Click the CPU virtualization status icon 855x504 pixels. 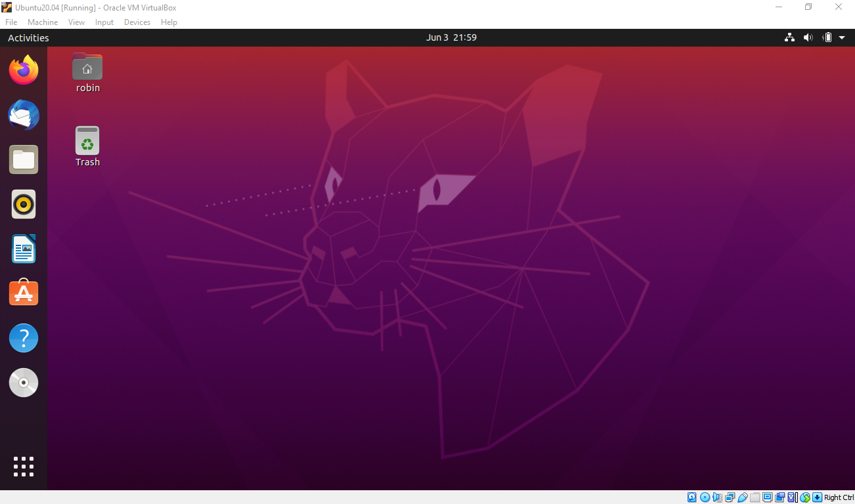[792, 497]
